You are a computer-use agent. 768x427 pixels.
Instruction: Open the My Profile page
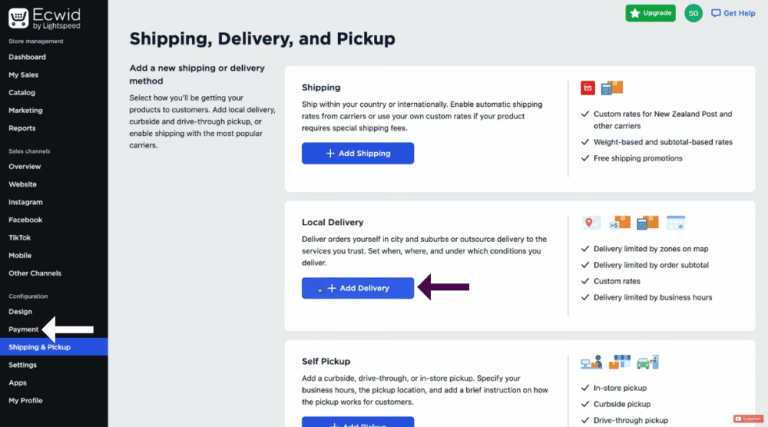tap(25, 400)
